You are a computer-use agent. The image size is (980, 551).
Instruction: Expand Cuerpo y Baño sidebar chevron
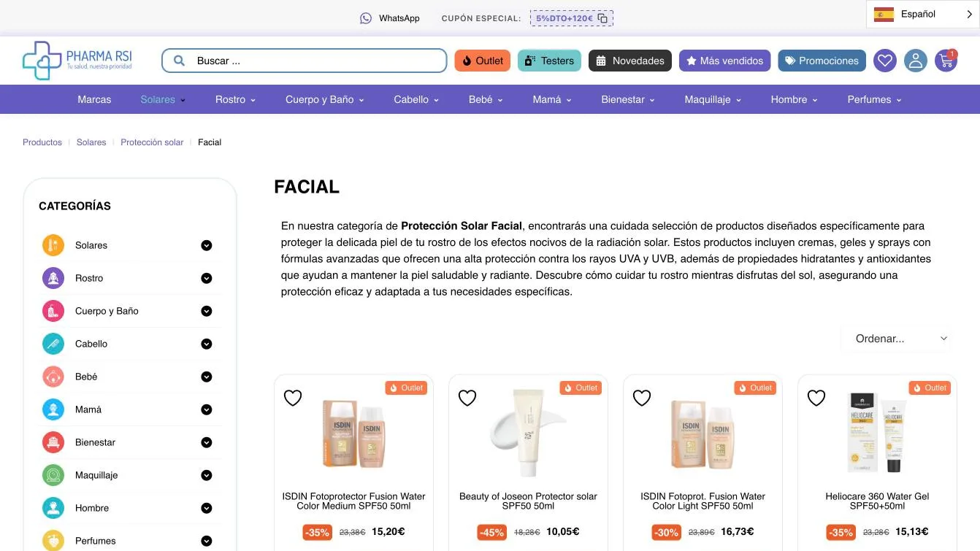coord(207,311)
